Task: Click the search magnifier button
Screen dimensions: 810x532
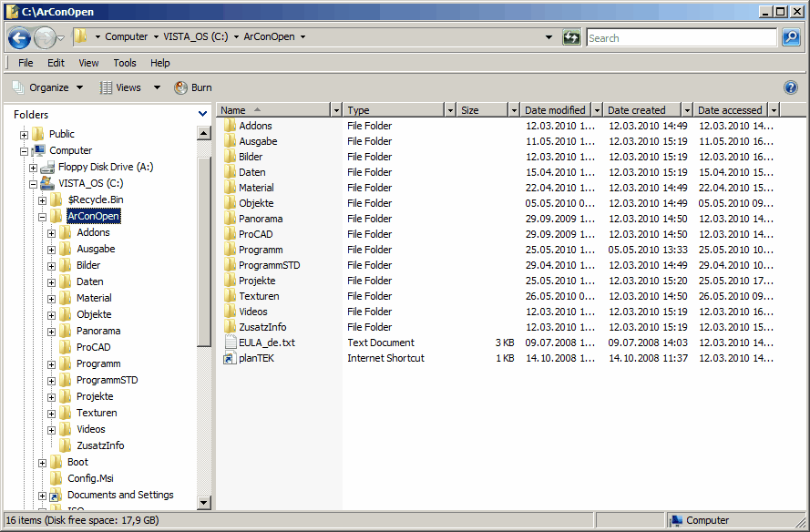Action: (x=791, y=37)
